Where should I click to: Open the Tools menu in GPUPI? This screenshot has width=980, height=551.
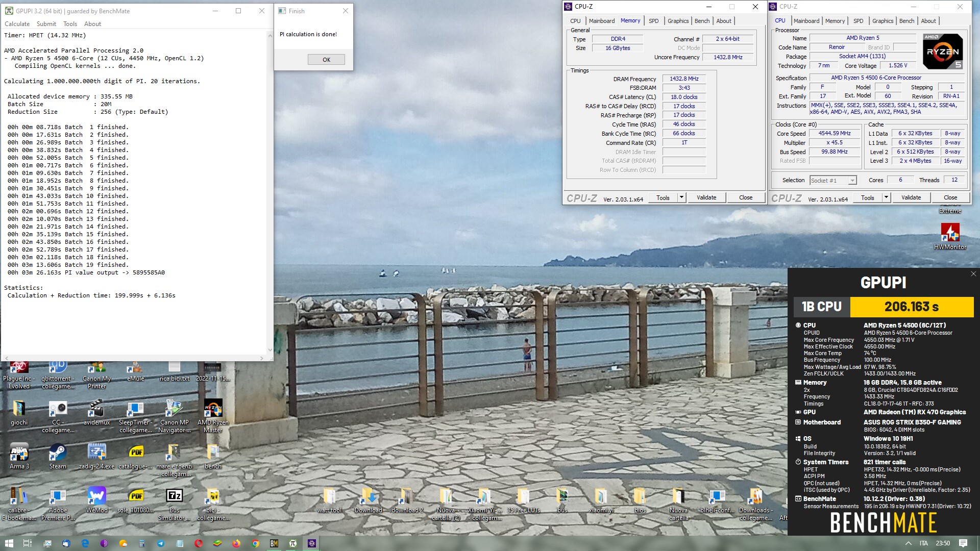coord(70,24)
